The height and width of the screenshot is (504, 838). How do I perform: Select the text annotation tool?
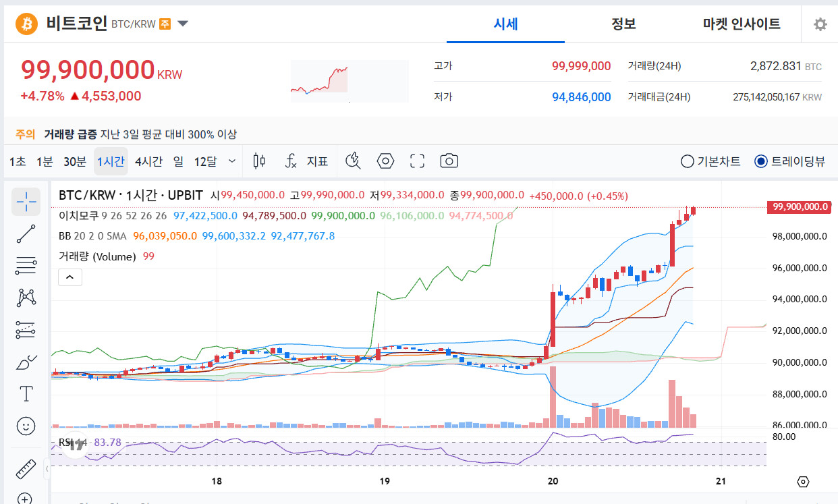pos(26,394)
